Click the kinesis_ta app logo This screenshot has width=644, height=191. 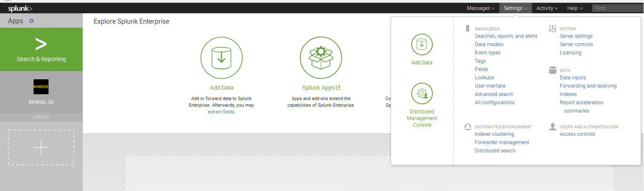(x=41, y=87)
